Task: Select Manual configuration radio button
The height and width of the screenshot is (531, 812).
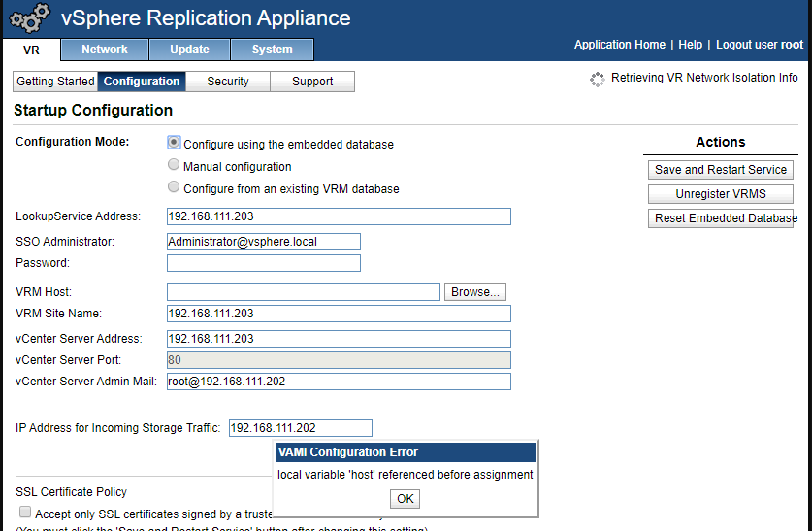Action: [174, 165]
